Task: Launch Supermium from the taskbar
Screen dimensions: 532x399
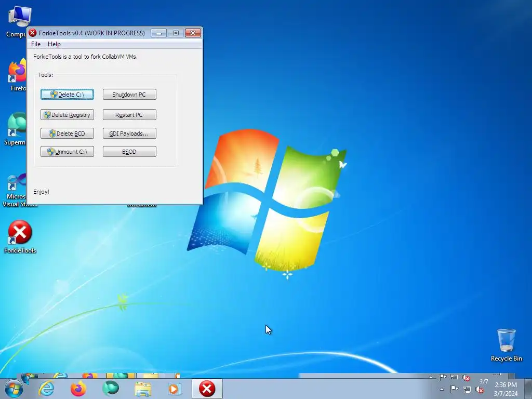Action: click(x=111, y=389)
